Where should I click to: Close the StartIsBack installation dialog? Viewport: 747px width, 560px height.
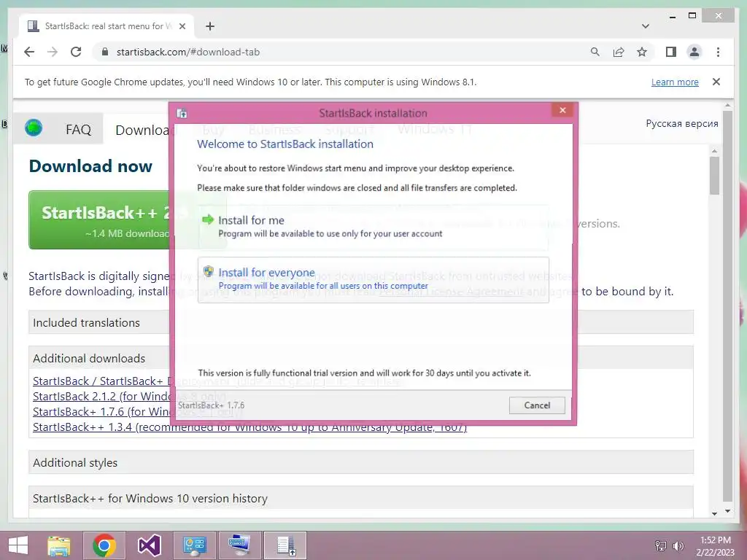pos(562,110)
